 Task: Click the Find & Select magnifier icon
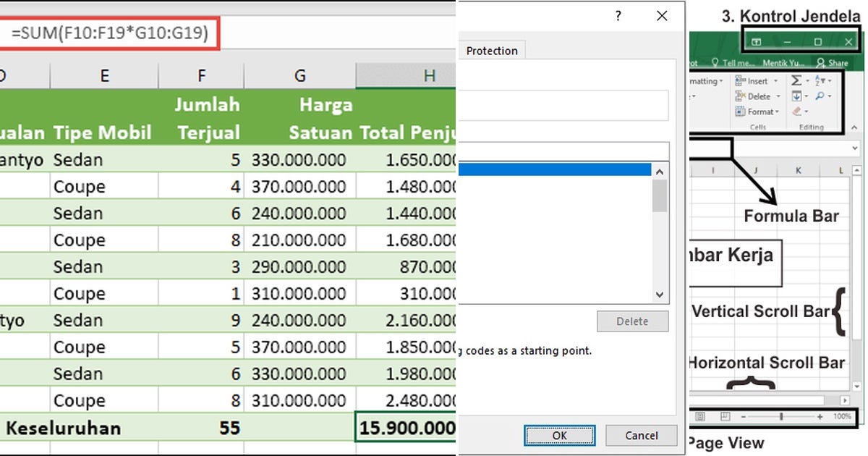click(820, 96)
